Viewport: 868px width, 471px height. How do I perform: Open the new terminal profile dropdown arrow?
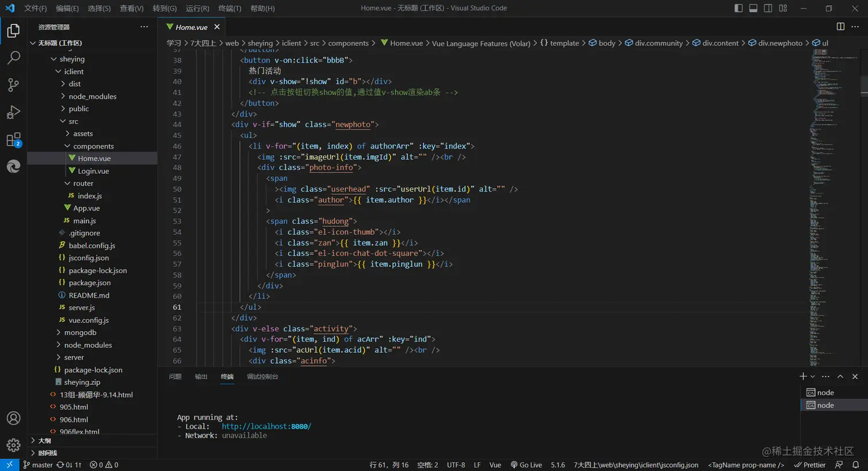[812, 377]
